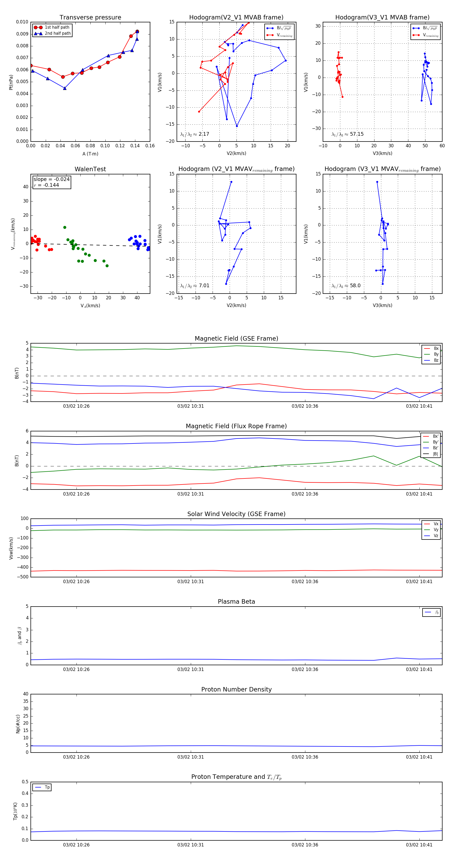Click the "r = -0.144" annotation
Image resolution: width=473 pixels, height=868 pixels.
(47, 185)
